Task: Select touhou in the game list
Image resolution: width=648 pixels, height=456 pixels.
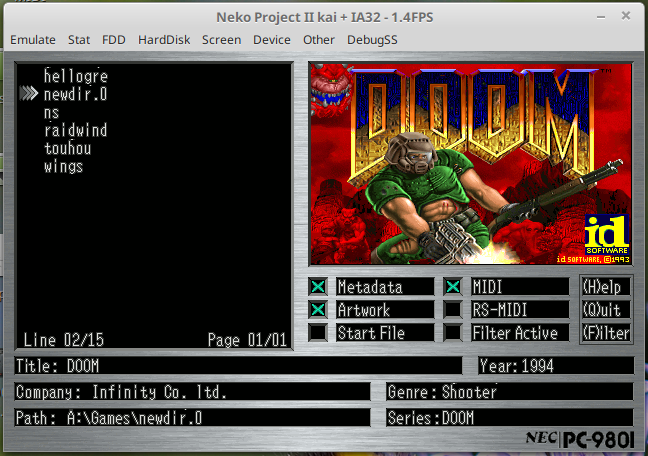Action: 67,148
